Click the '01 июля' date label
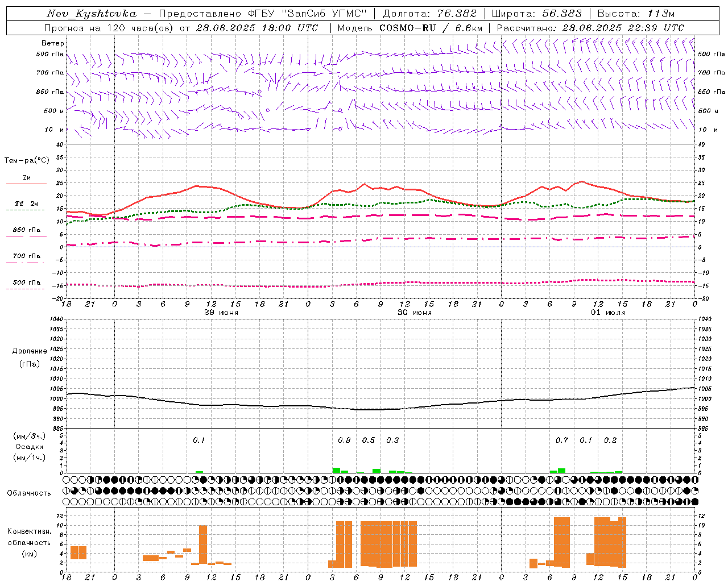 tap(608, 313)
